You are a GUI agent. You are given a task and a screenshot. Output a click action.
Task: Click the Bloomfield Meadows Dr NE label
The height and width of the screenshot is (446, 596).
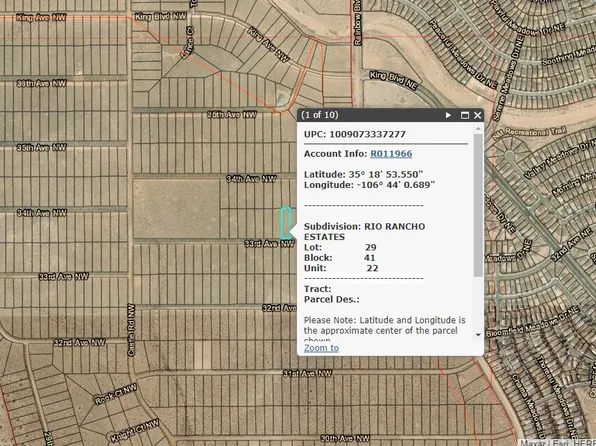pyautogui.click(x=533, y=322)
